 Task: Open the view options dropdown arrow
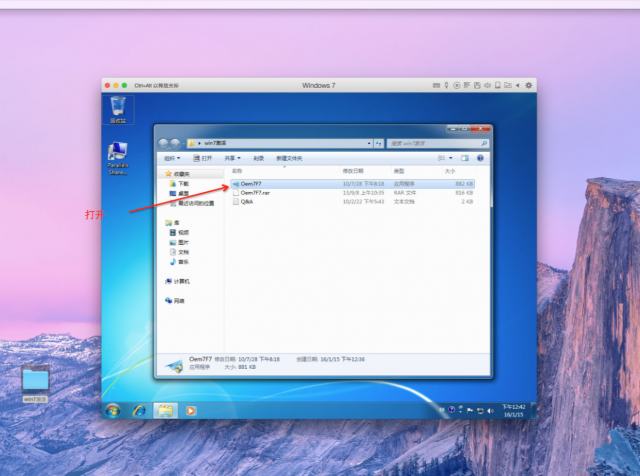(451, 158)
